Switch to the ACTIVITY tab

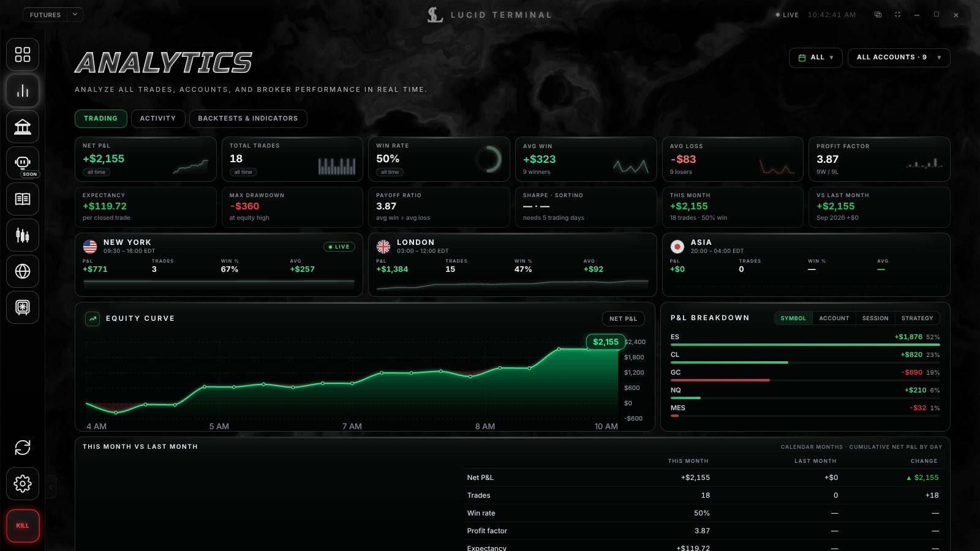point(158,119)
